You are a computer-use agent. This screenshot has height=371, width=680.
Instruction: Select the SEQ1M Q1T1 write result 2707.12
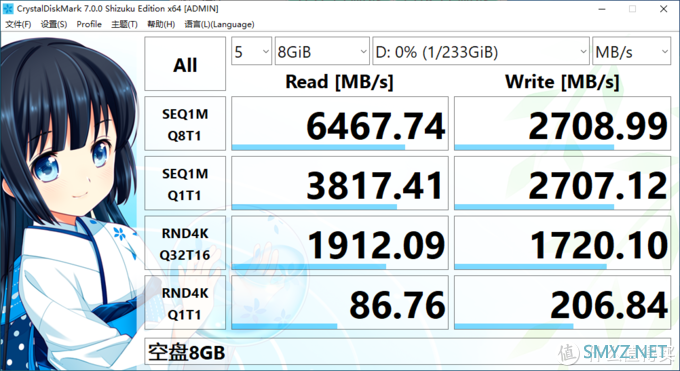(562, 183)
